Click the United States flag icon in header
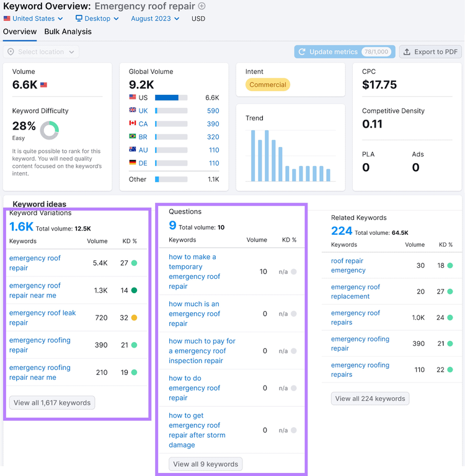 (x=7, y=19)
